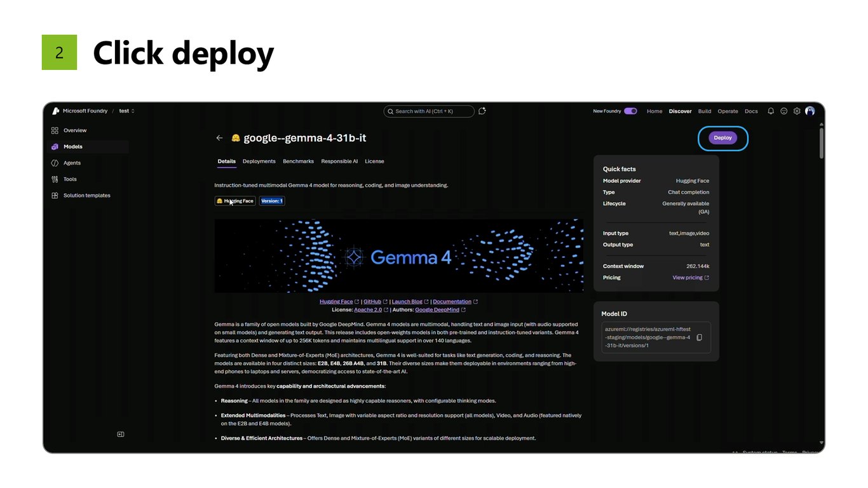The height and width of the screenshot is (488, 868).
Task: Open the Operate top navigation item
Action: point(728,111)
